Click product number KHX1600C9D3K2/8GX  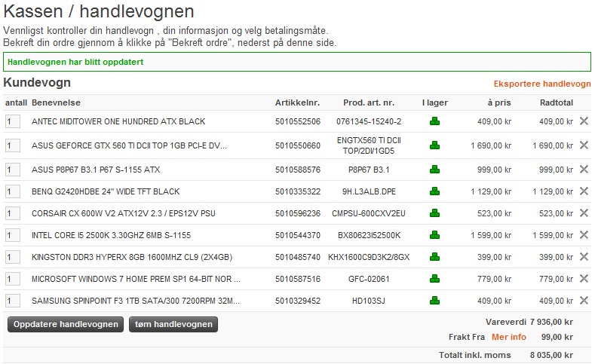369,257
